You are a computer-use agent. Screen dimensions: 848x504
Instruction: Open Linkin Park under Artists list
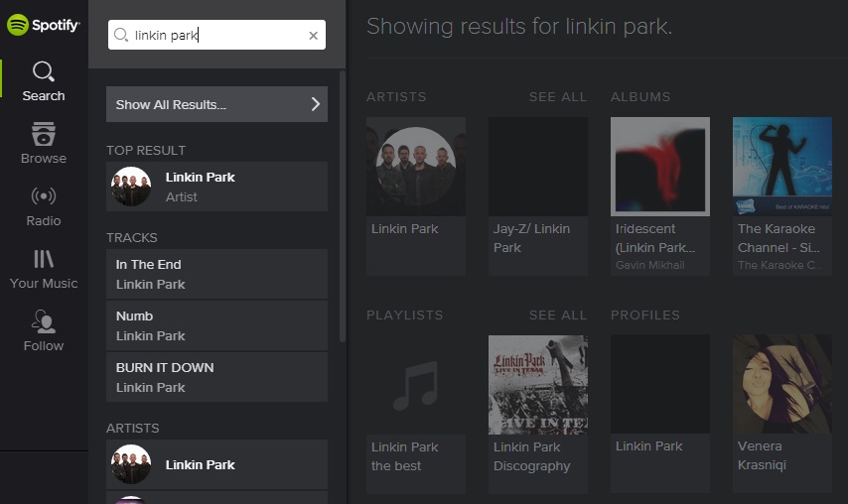[216, 464]
